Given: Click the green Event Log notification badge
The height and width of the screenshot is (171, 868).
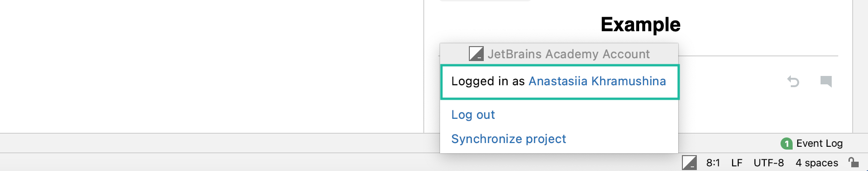Looking at the screenshot, I should coord(786,144).
